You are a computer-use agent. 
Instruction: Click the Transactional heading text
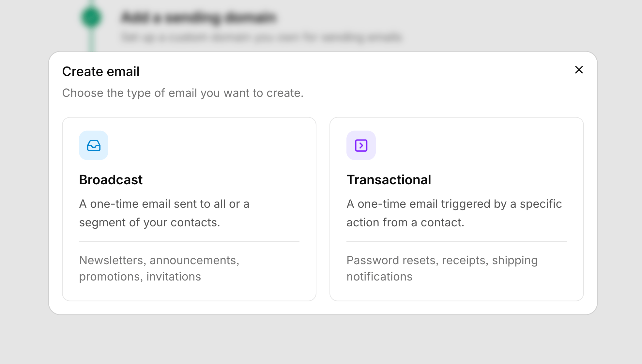point(389,180)
